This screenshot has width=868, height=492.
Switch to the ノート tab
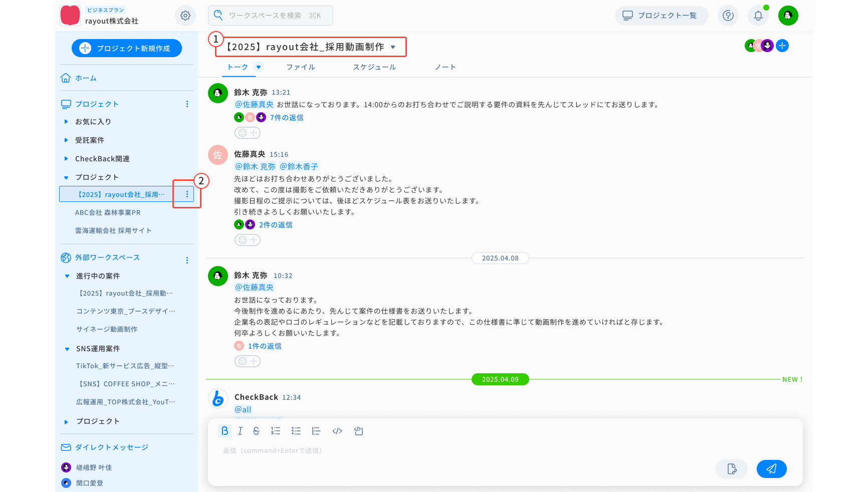[x=445, y=67]
